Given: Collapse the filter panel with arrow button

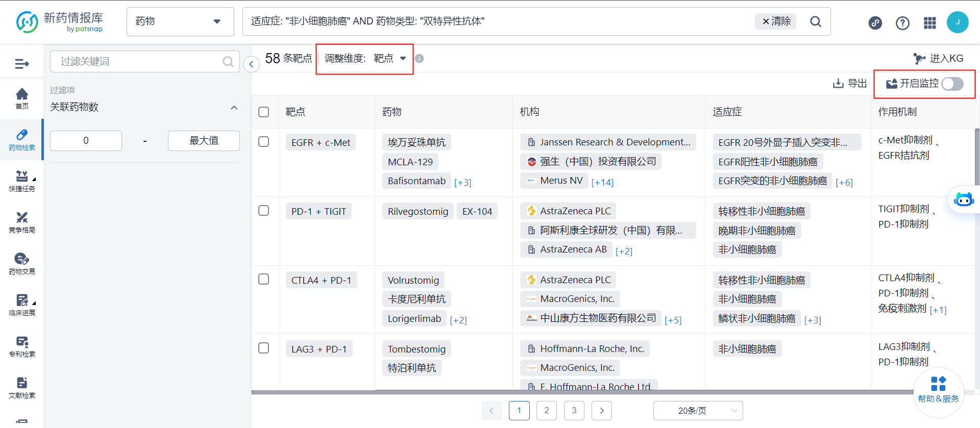Looking at the screenshot, I should (251, 64).
